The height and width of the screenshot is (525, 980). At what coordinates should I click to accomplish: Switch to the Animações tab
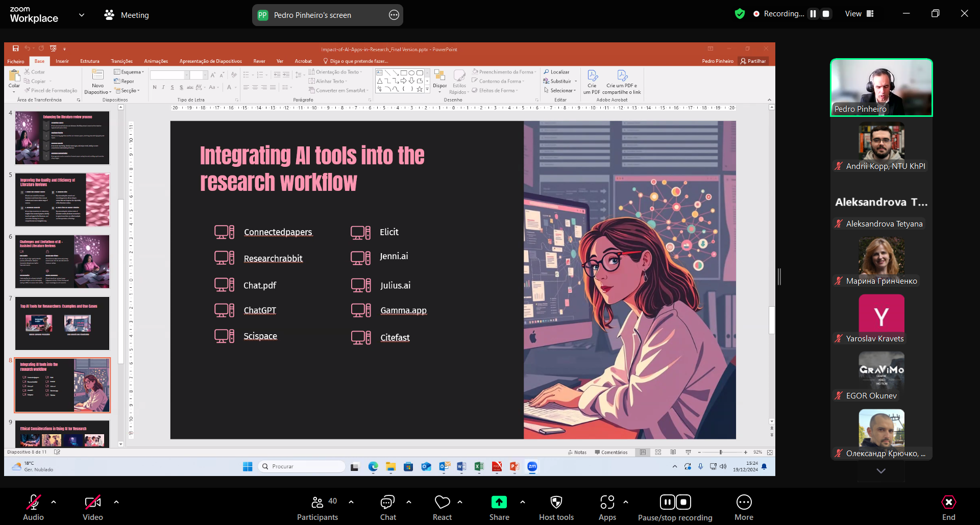tap(156, 61)
